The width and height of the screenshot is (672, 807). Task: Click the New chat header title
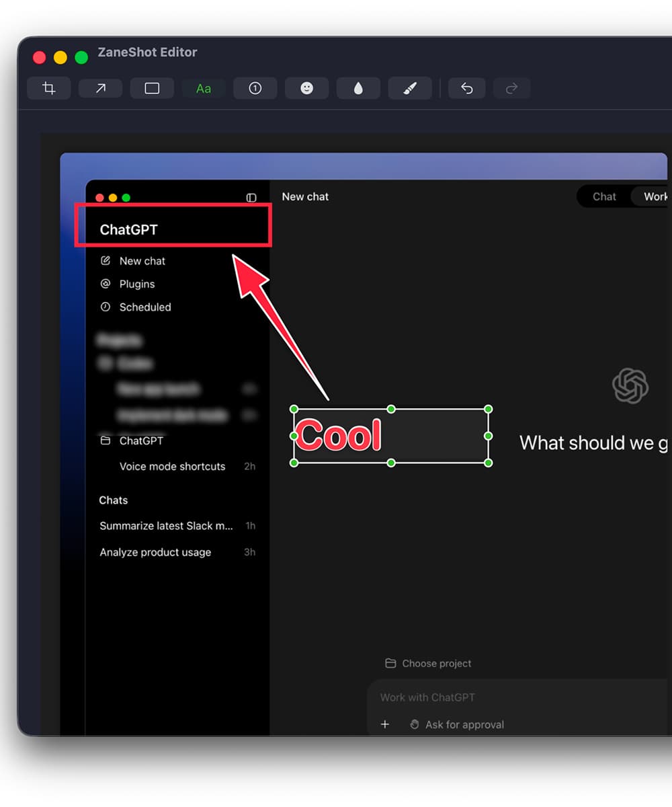coord(305,196)
